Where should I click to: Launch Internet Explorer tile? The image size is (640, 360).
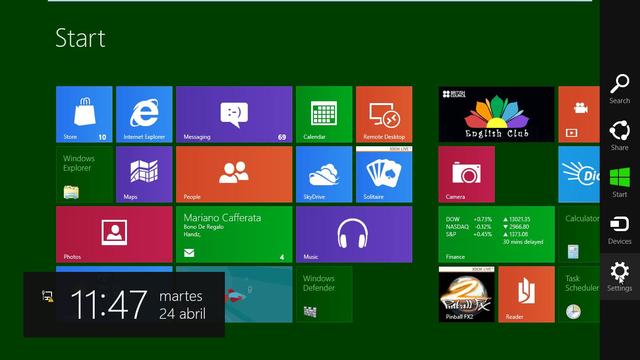click(144, 114)
